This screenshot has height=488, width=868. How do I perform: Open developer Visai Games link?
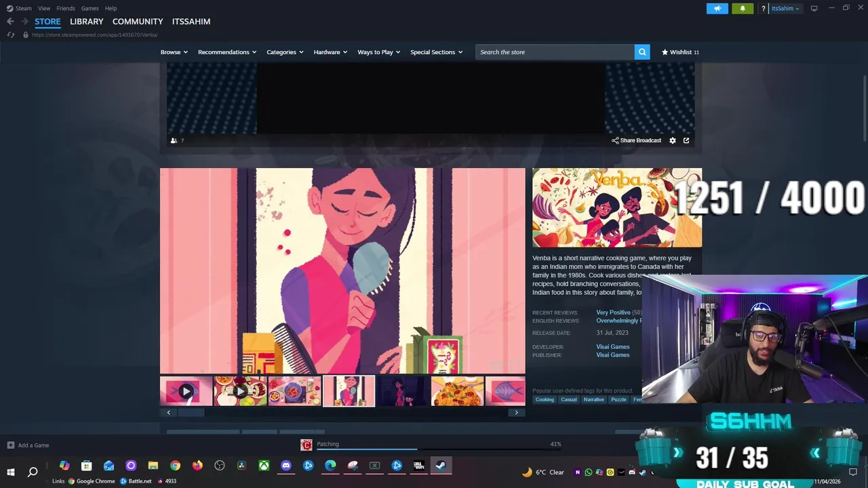(613, 347)
